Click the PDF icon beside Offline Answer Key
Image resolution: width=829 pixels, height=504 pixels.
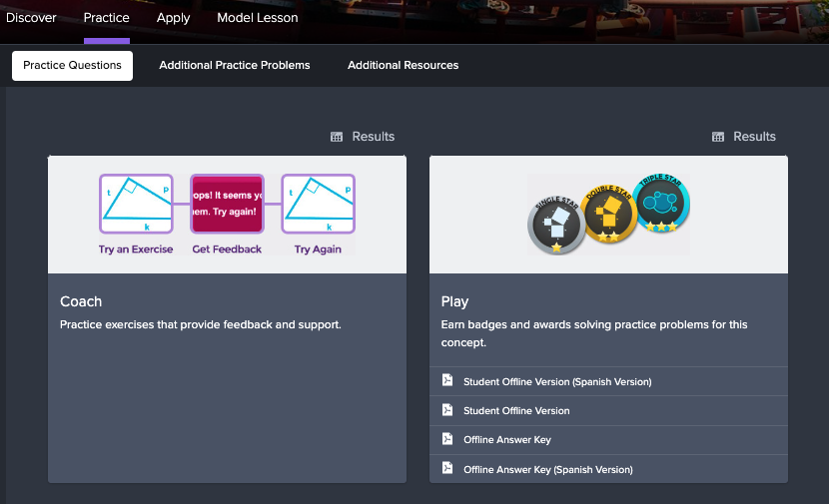447,439
